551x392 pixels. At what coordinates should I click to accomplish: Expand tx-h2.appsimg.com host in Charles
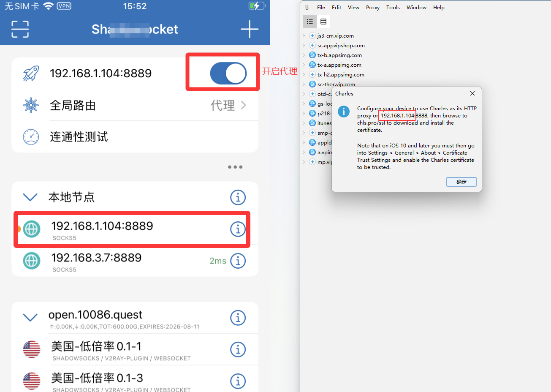304,75
